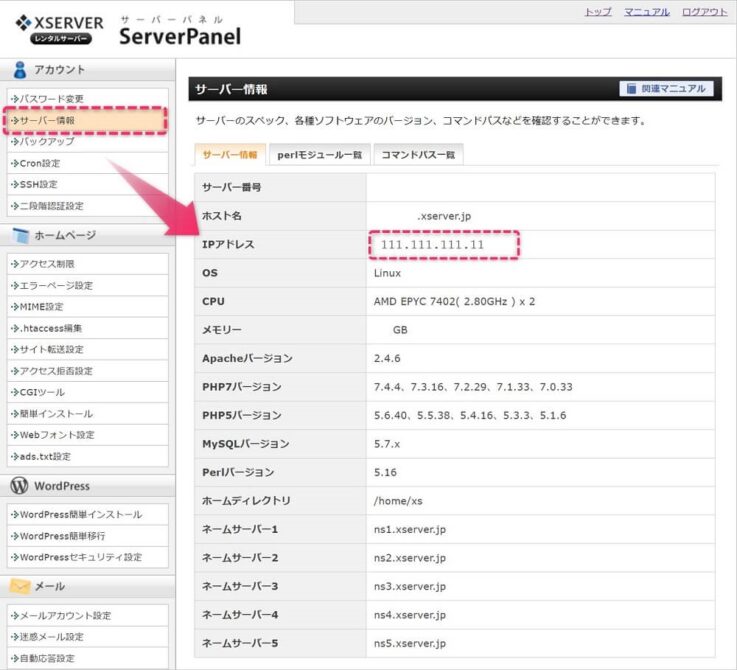Viewport: 737px width, 670px height.
Task: Open メールアカウント設定 in sidebar
Action: (87, 615)
